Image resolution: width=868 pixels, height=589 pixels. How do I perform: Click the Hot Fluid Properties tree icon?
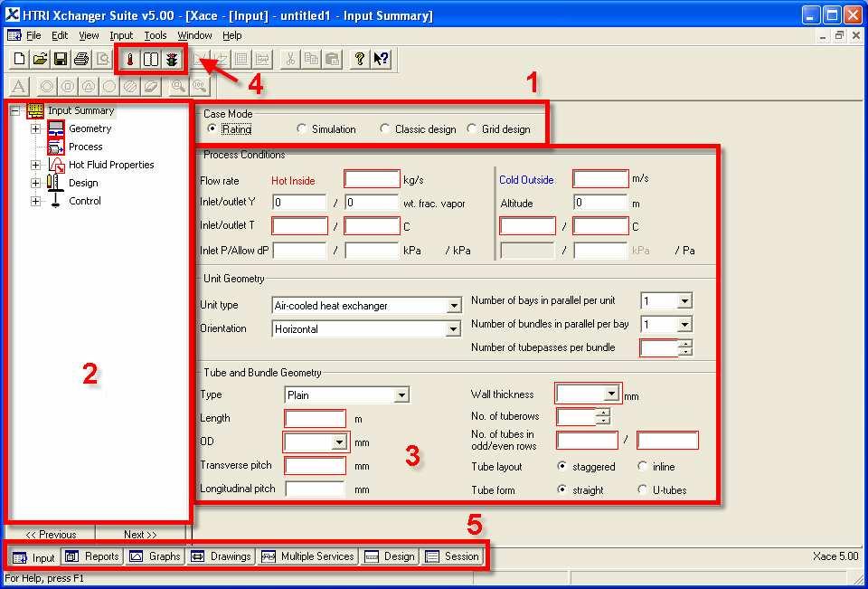(x=56, y=165)
